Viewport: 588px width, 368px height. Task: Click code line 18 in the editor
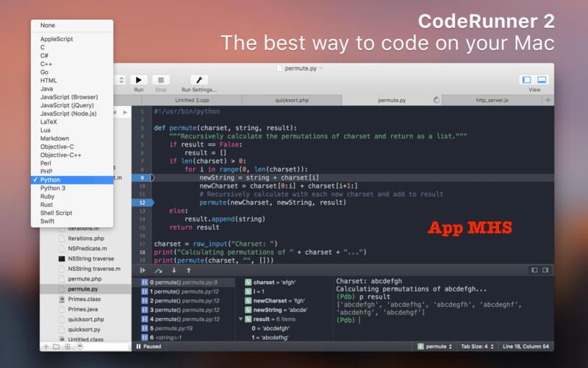coord(260,252)
